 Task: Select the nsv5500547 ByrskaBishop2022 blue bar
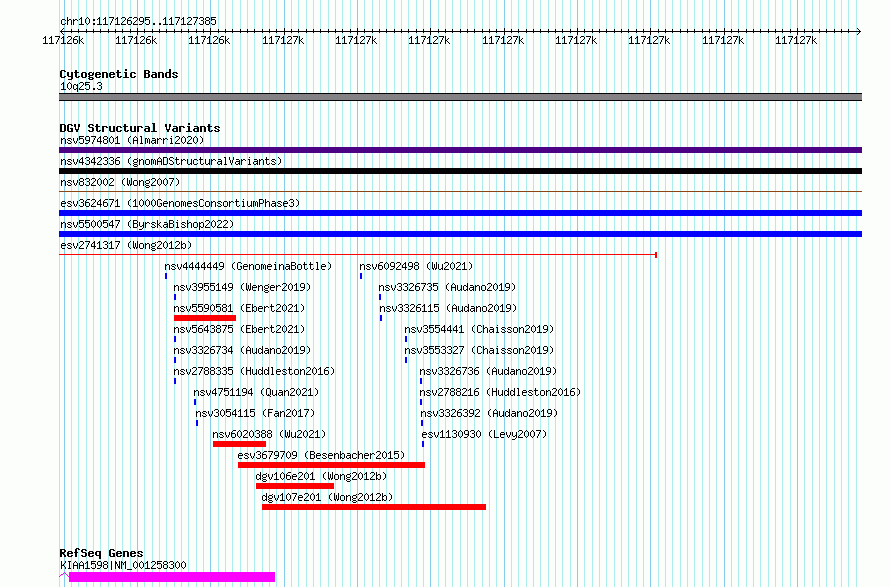point(460,234)
